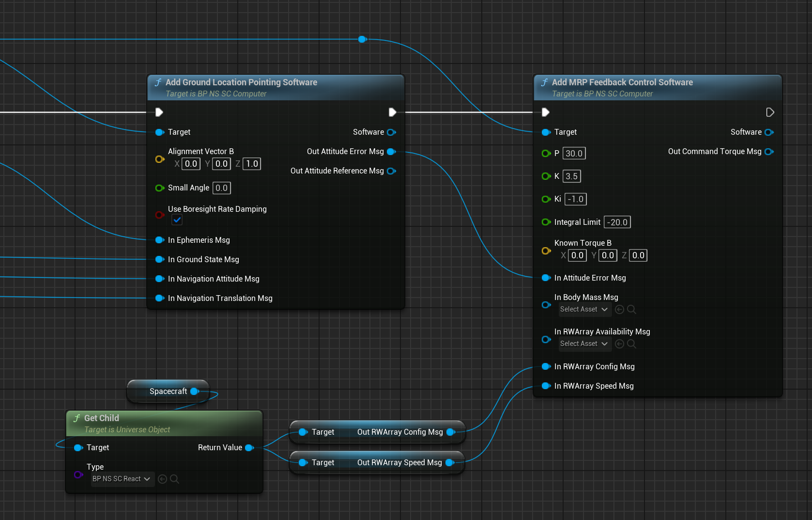Click the Out Attitude Reference Msg output pin
This screenshot has width=812, height=520.
click(x=392, y=171)
